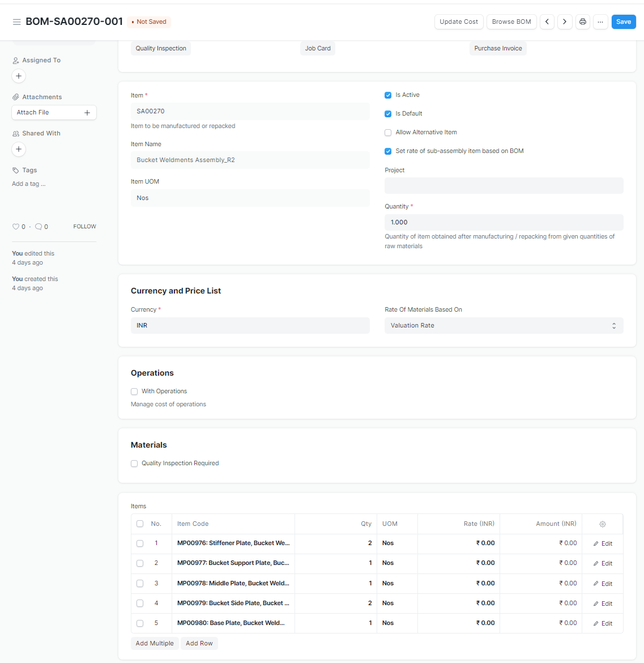Add an assignee with the plus button
644x663 pixels.
click(18, 75)
